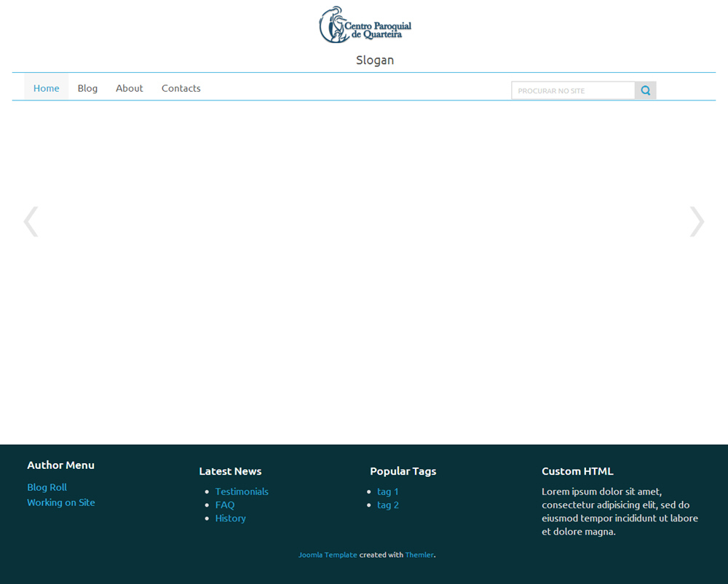Advance slideshow with the right arrow
Screen dimensions: 728x584
(697, 222)
